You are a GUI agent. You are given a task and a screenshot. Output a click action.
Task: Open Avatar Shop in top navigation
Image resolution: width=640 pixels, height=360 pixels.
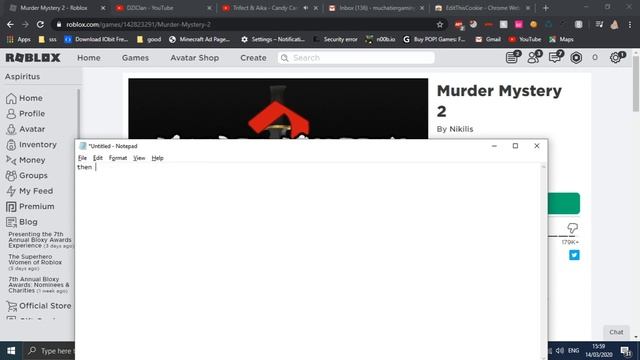[195, 58]
